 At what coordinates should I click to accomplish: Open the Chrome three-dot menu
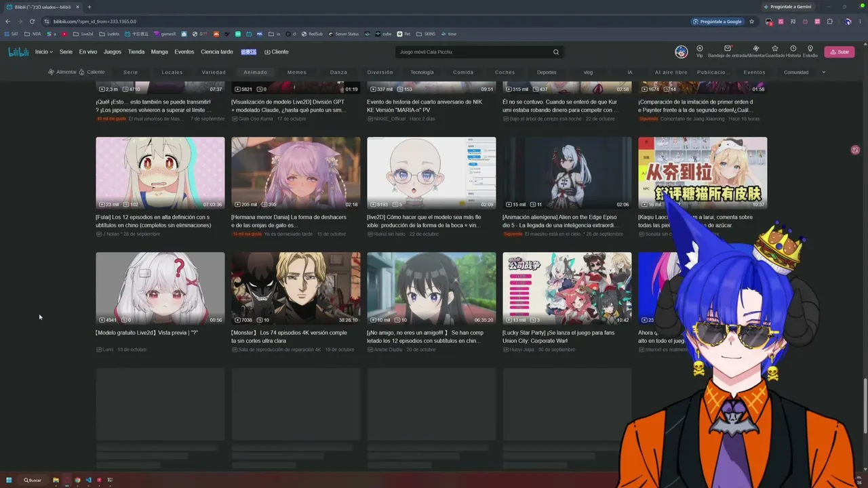861,22
